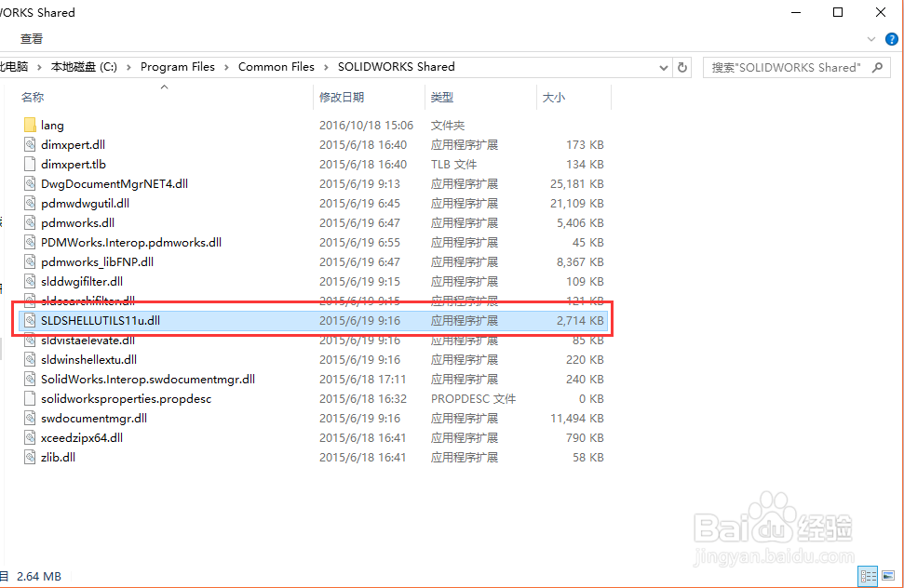Select the DwgDocumentMgrNET4.dll file icon

coord(30,183)
